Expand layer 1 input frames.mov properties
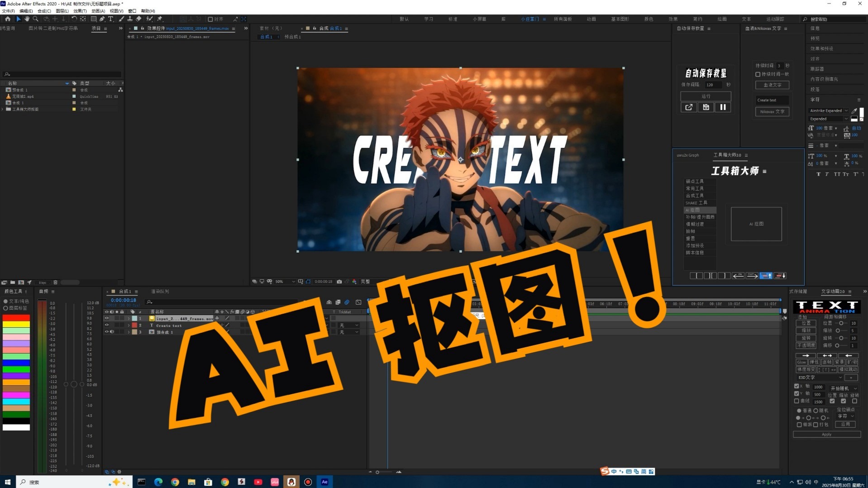 (x=129, y=319)
